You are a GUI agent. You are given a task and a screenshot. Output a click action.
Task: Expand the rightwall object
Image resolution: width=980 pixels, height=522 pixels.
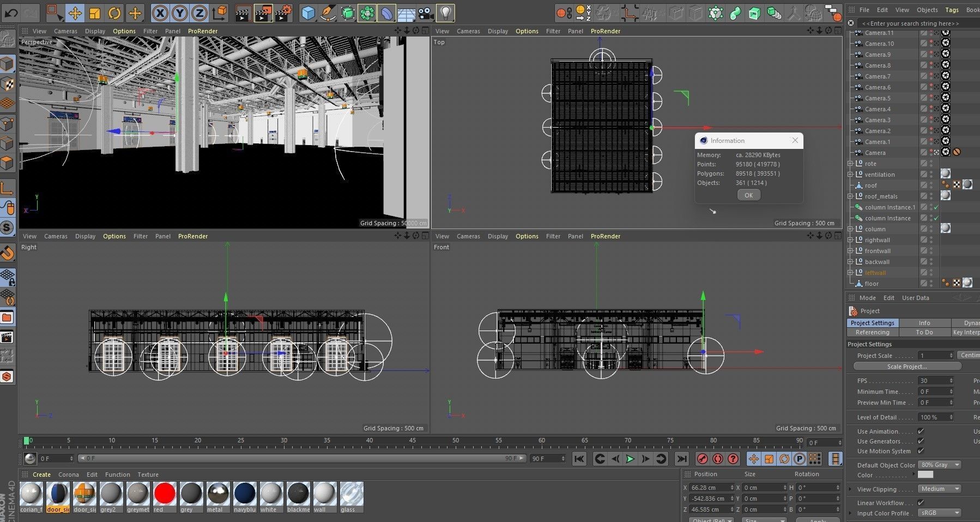coord(850,240)
